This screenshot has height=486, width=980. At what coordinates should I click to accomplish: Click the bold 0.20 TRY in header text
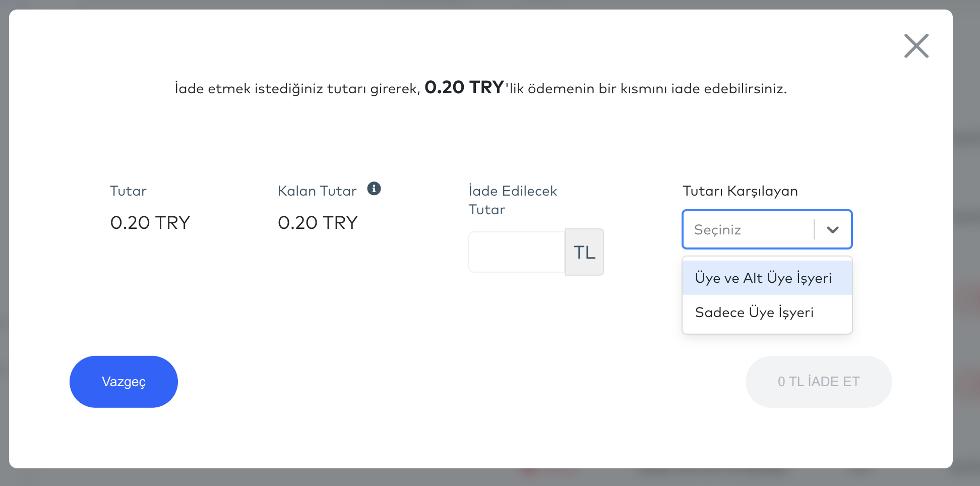(464, 87)
